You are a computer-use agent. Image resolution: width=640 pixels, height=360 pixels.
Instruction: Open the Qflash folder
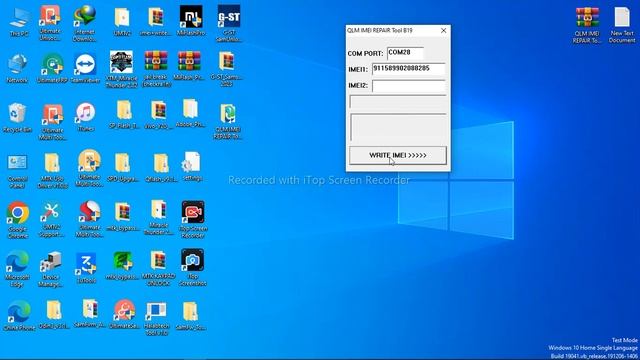click(x=161, y=168)
